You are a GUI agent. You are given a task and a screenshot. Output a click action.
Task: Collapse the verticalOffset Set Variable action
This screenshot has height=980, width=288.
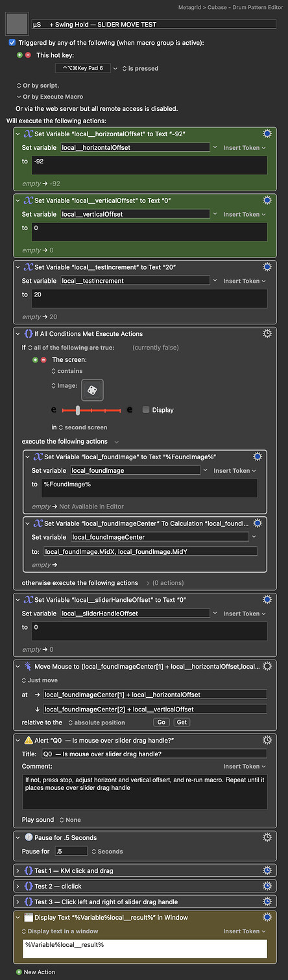coord(18,200)
